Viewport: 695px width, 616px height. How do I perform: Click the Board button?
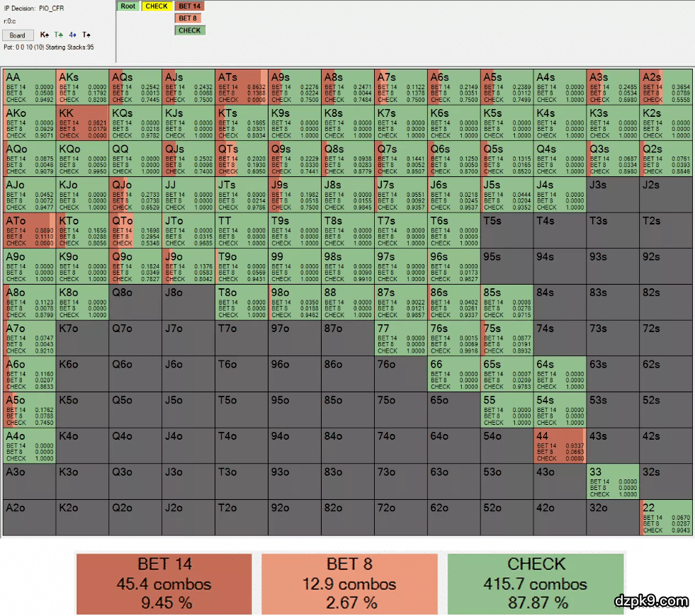click(18, 35)
